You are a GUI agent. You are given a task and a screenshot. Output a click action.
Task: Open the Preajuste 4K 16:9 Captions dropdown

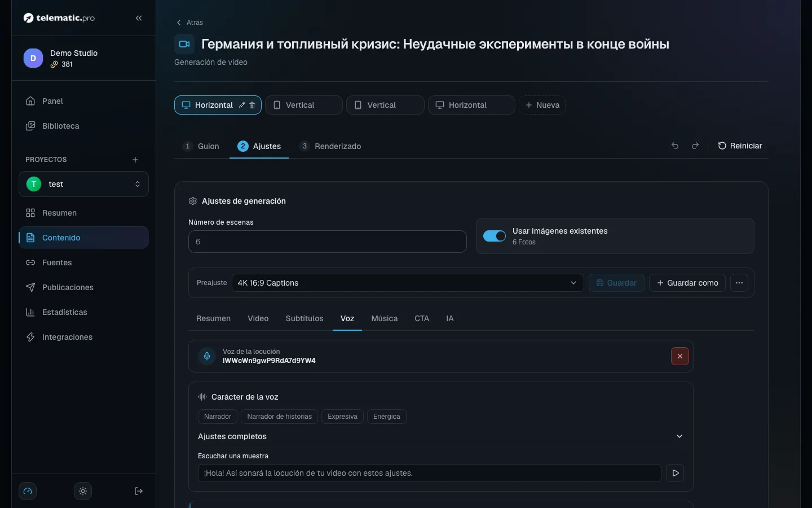point(408,283)
